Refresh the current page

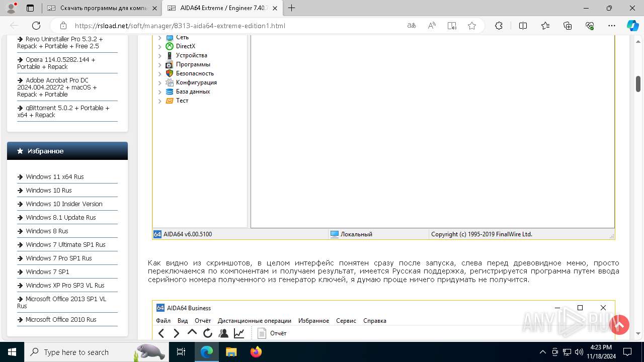36,26
